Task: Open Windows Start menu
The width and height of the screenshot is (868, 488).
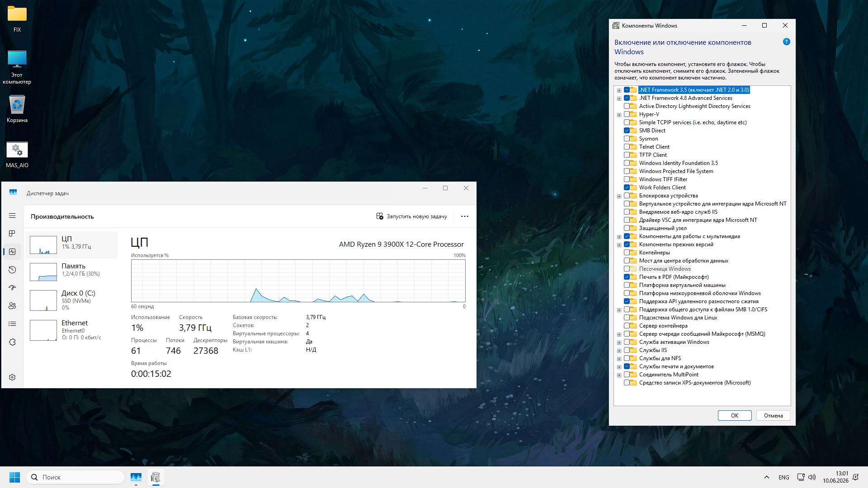Action: pyautogui.click(x=14, y=477)
